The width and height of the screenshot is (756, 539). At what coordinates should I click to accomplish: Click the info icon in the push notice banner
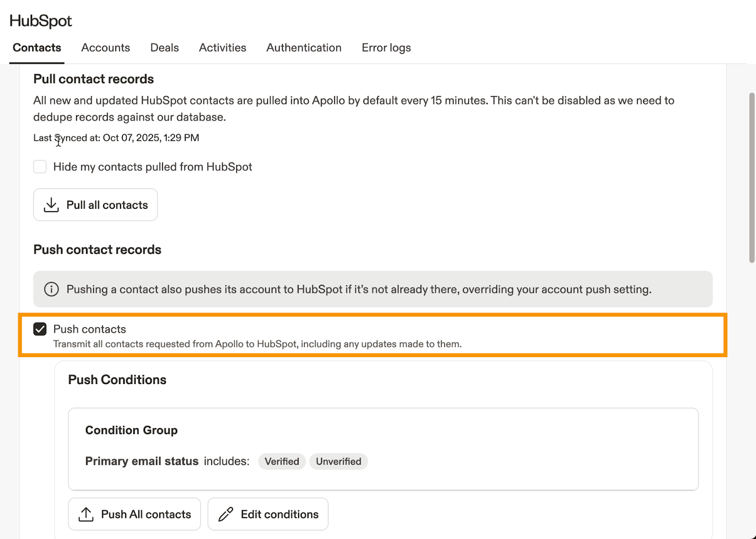tap(51, 289)
